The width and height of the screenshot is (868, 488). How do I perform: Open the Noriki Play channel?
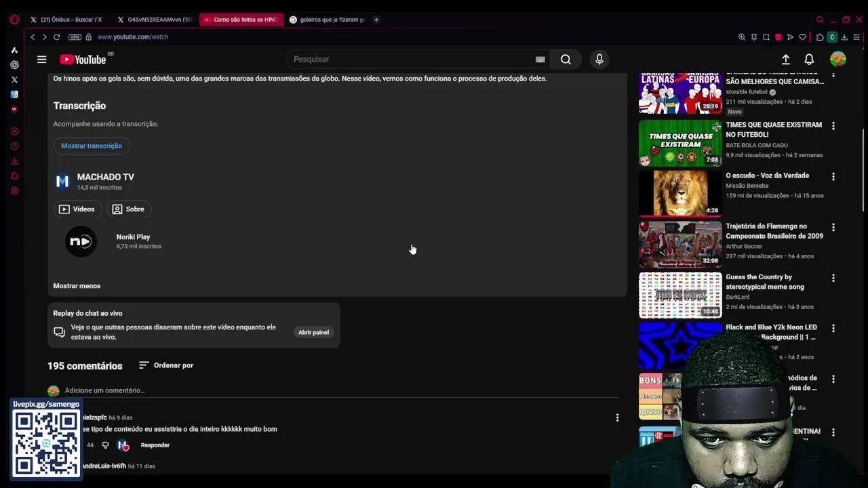[x=133, y=237]
